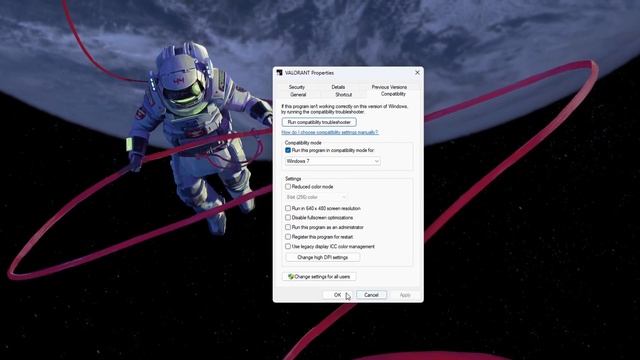640x360 pixels.
Task: Uncheck Run this program in compatibility mode
Action: pyautogui.click(x=288, y=150)
